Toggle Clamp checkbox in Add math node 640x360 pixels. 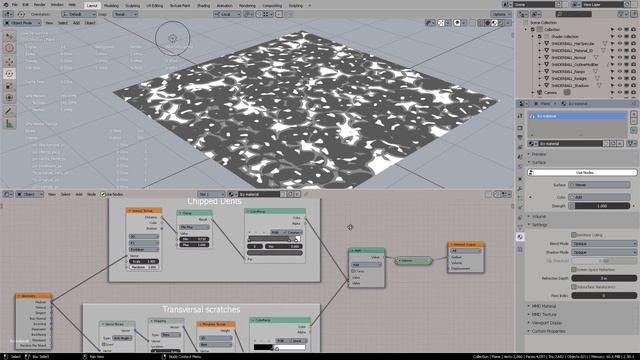353,271
